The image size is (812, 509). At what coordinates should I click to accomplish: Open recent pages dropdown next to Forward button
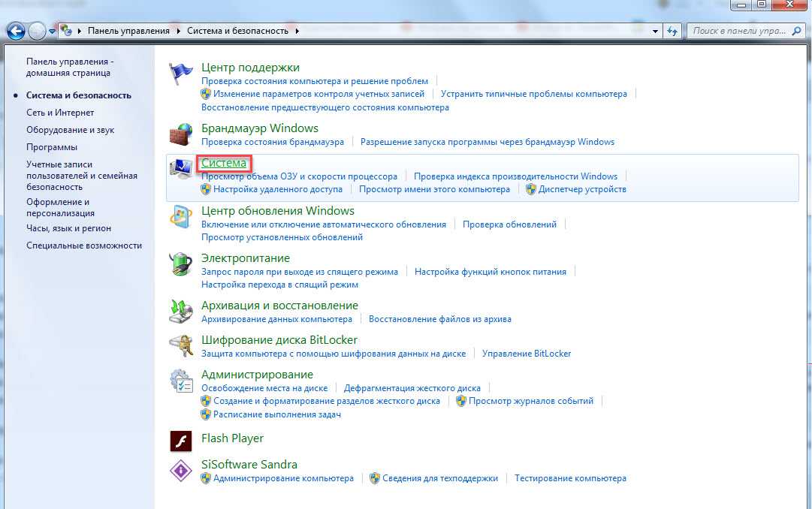click(x=53, y=31)
